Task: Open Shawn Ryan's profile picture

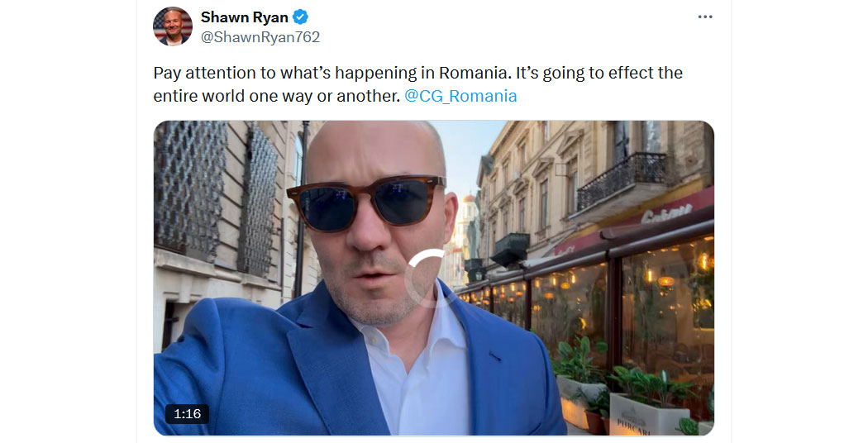Action: click(172, 26)
